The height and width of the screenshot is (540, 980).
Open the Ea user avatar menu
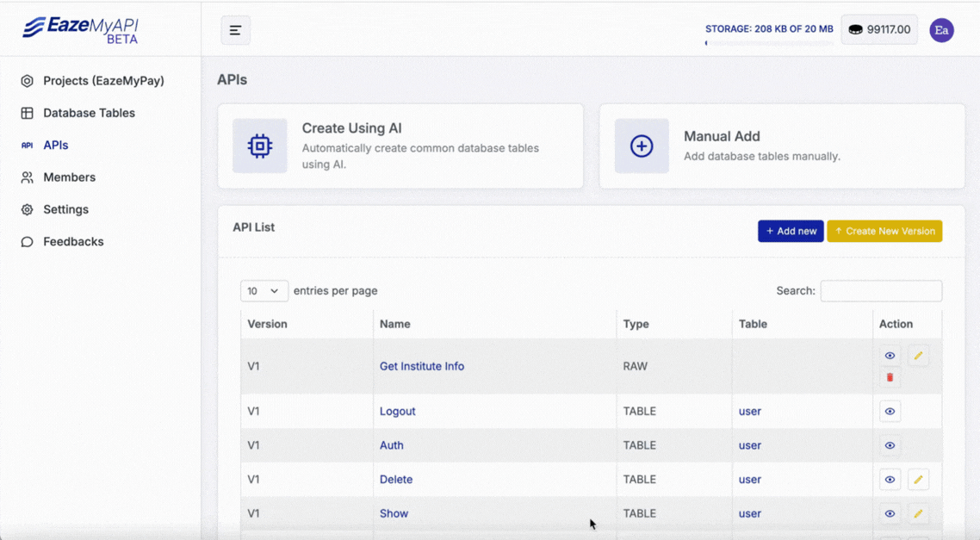(941, 30)
